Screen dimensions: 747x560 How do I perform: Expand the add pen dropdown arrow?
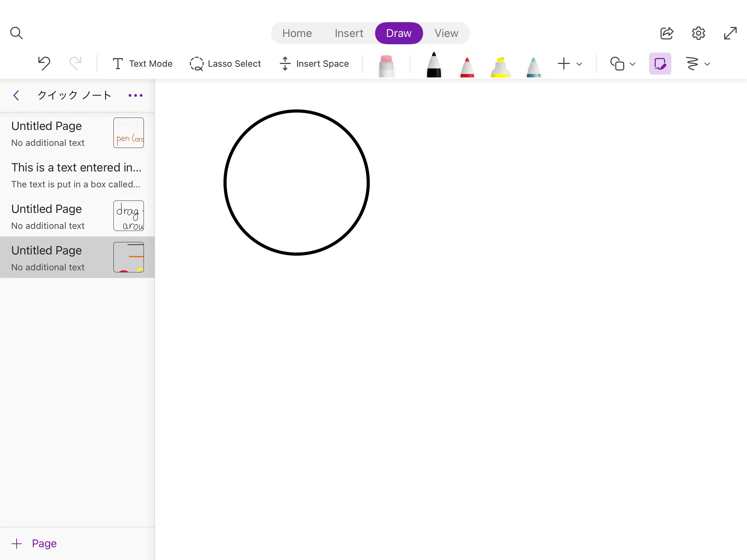pos(579,64)
